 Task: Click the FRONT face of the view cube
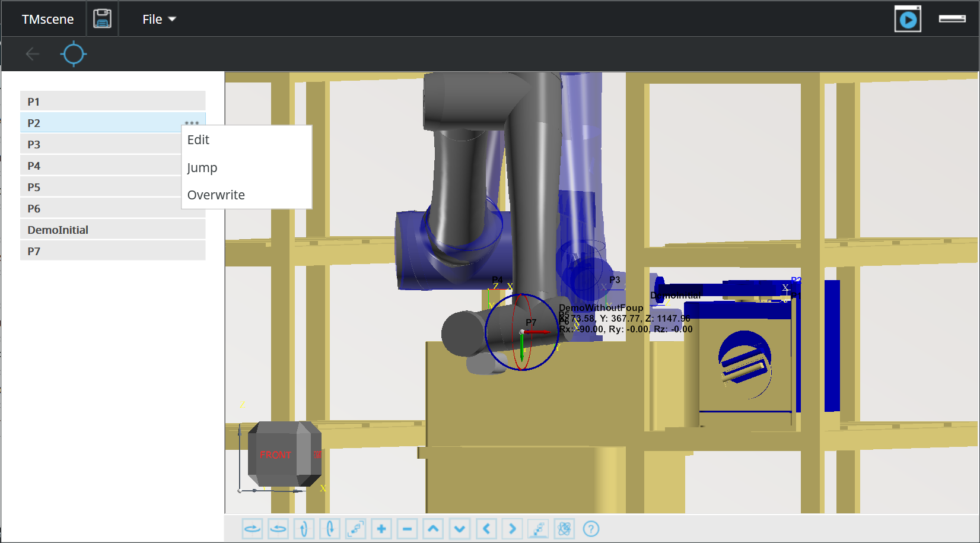point(275,455)
